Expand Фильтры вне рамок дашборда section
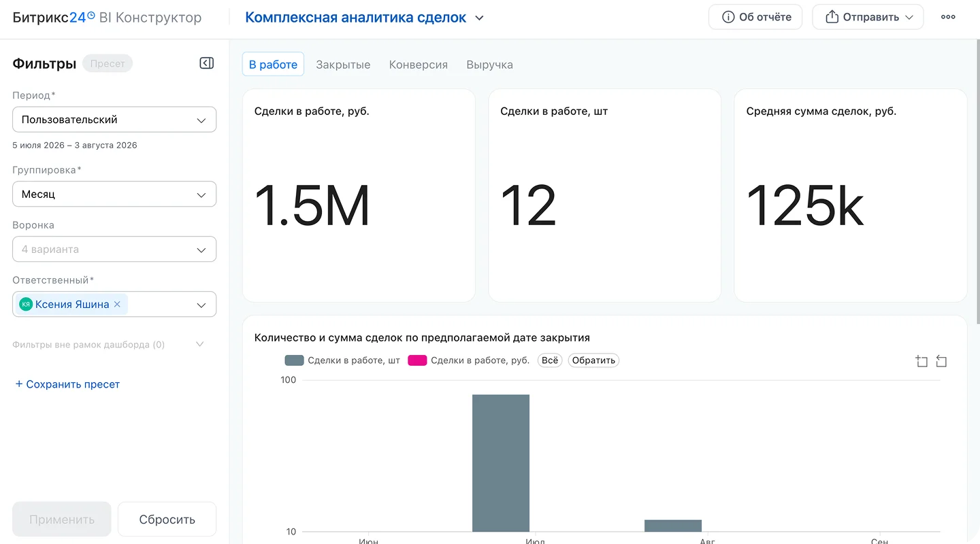Screen dimensions: 980x544 (109, 345)
